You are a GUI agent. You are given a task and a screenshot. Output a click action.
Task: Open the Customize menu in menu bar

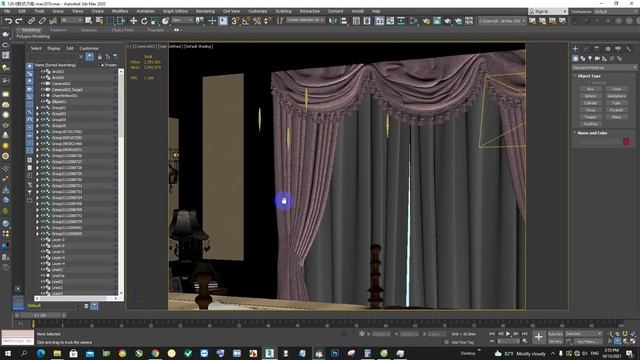[258, 11]
